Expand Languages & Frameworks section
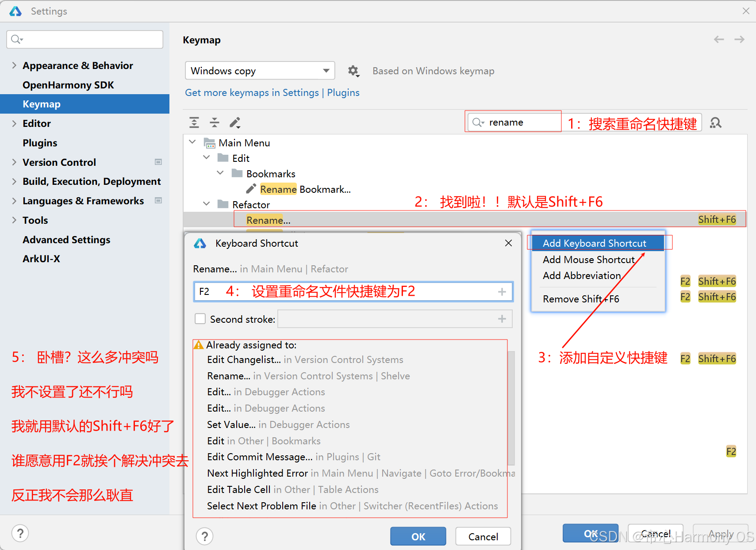 pyautogui.click(x=14, y=201)
